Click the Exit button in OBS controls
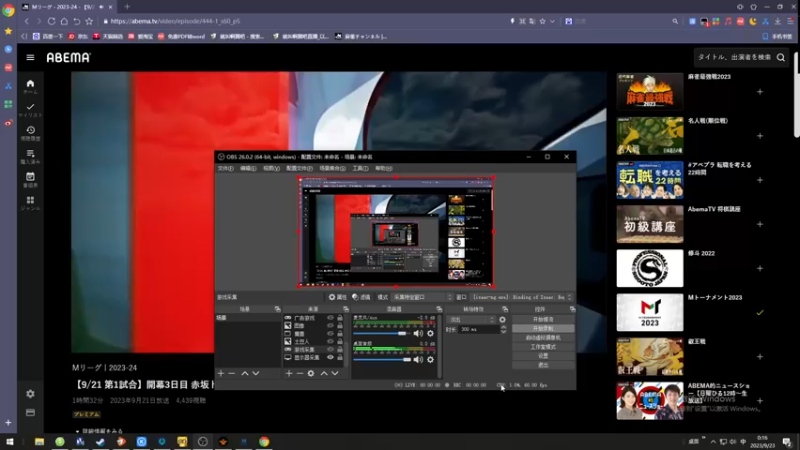Screen dimensions: 800x450 tap(543, 365)
